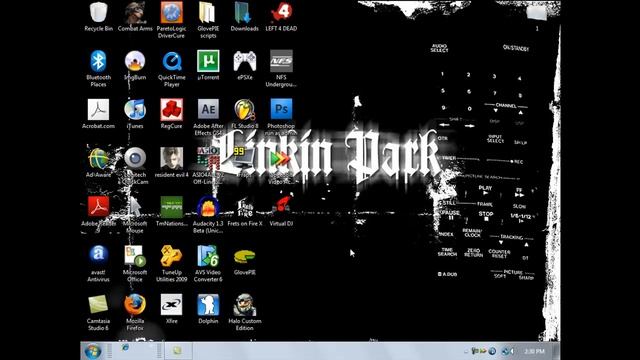
Task: Launch ImgBurn from the desktop
Action: pos(135,65)
